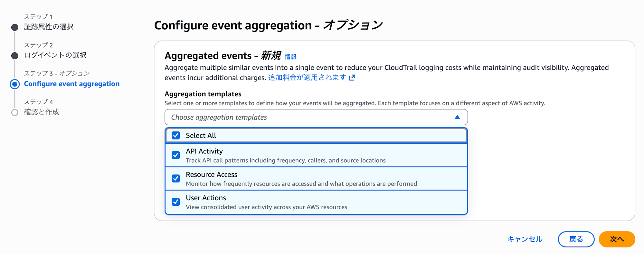Click the completed step 1 circle marker
This screenshot has height=254, width=644.
[x=14, y=27]
